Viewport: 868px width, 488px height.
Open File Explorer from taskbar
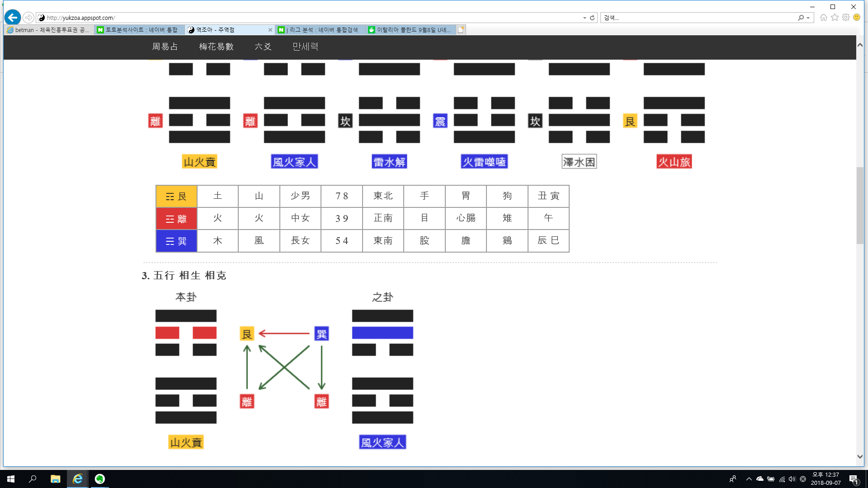pyautogui.click(x=55, y=479)
